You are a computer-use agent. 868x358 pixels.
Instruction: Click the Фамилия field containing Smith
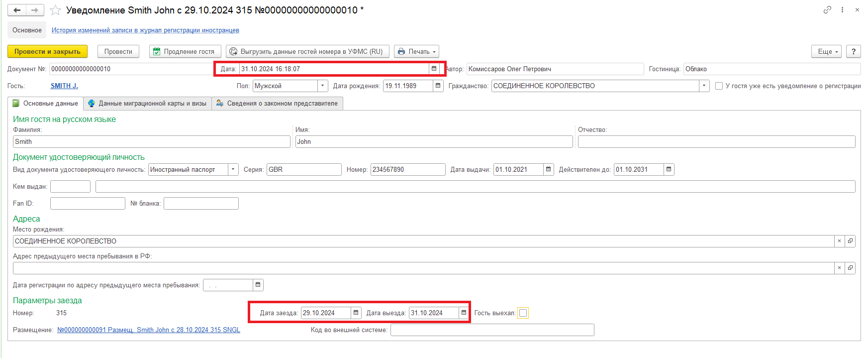(x=152, y=141)
